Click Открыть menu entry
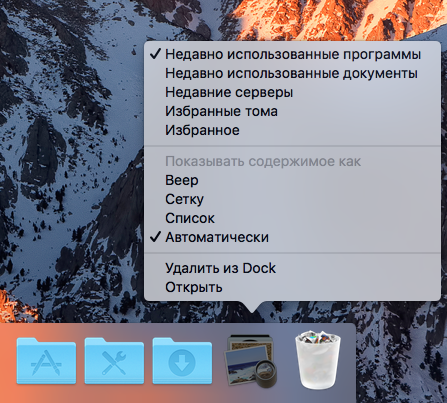Image resolution: width=447 pixels, height=403 pixels. coord(292,287)
